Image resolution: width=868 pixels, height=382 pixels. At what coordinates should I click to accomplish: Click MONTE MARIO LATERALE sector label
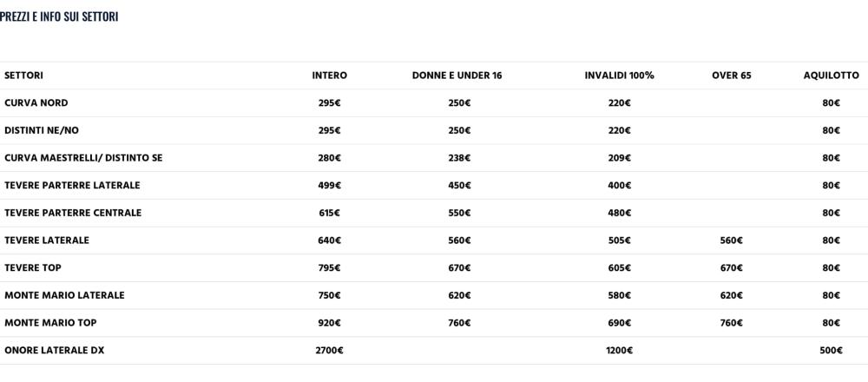tap(64, 295)
